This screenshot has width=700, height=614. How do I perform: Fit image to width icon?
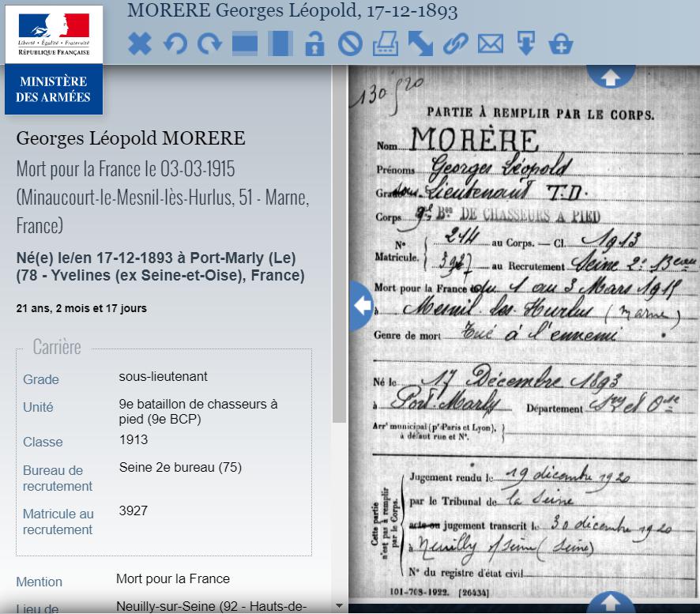coord(245,43)
